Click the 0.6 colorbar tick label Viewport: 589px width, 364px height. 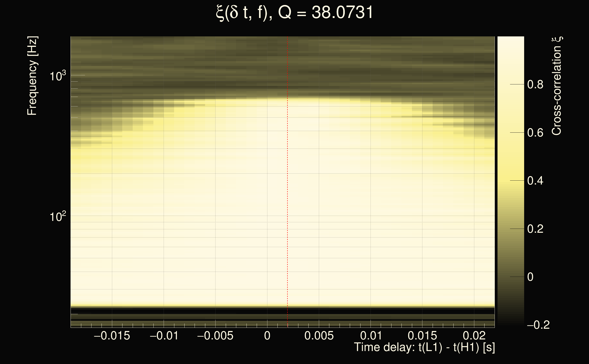click(535, 133)
